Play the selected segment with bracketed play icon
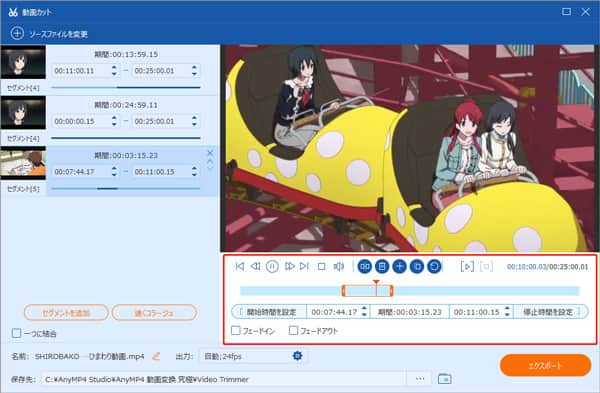 coord(467,266)
